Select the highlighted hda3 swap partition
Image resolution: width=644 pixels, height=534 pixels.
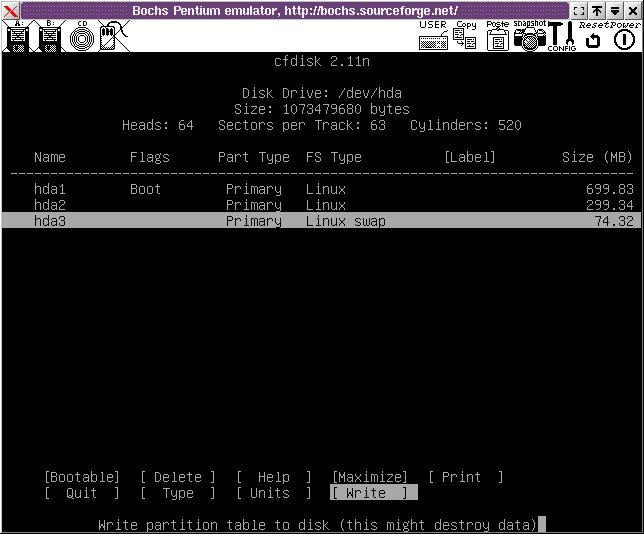pyautogui.click(x=321, y=221)
